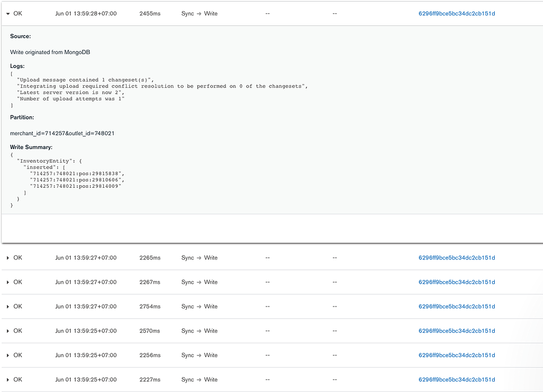This screenshot has width=543, height=392.
Task: Click the inserted ID ending in 29815838
Action: pos(77,173)
